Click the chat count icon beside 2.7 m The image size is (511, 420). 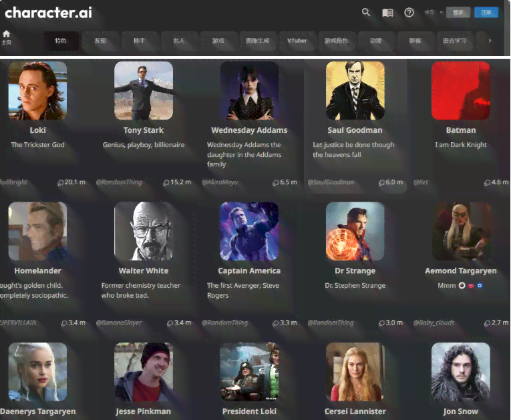click(x=487, y=323)
